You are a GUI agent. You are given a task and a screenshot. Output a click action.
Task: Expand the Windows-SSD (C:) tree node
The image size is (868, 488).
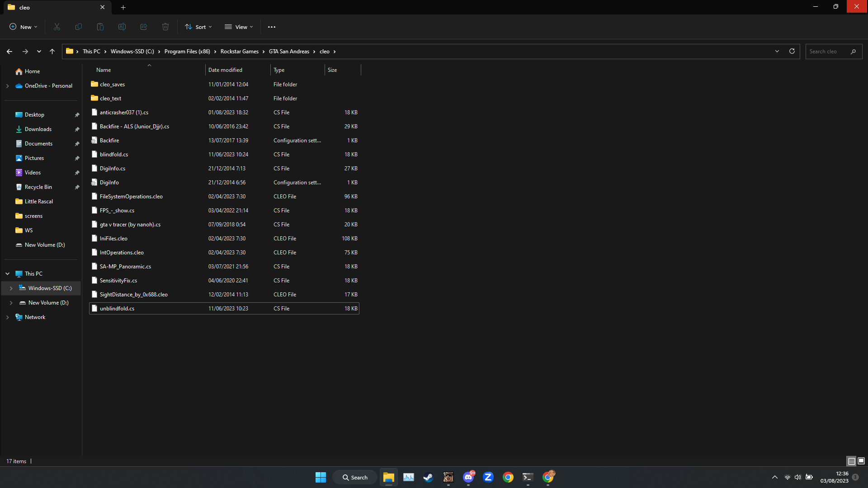pyautogui.click(x=11, y=288)
